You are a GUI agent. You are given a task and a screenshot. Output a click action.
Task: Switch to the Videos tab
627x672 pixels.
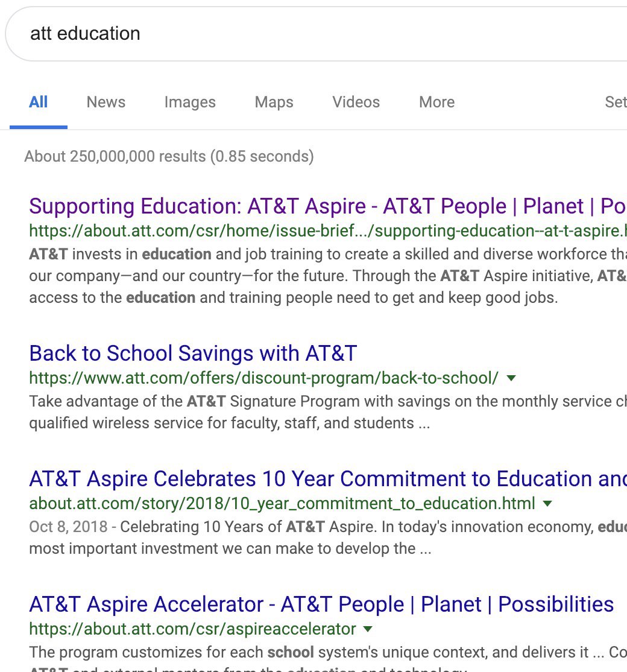click(x=356, y=102)
